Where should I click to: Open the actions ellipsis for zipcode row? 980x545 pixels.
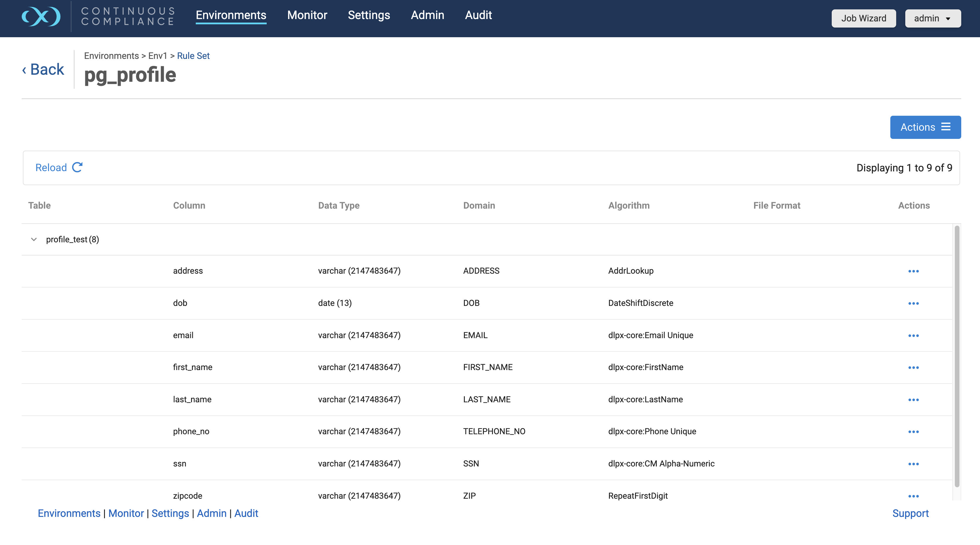pos(913,496)
